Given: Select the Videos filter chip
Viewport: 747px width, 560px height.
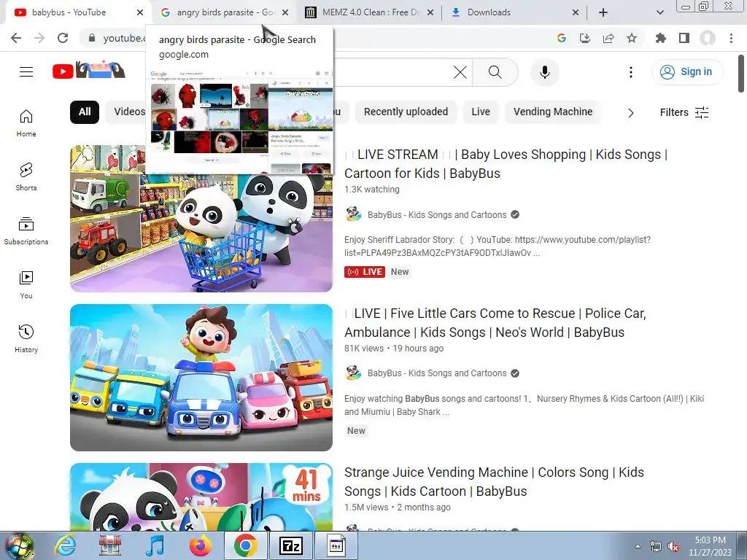Looking at the screenshot, I should (127, 112).
